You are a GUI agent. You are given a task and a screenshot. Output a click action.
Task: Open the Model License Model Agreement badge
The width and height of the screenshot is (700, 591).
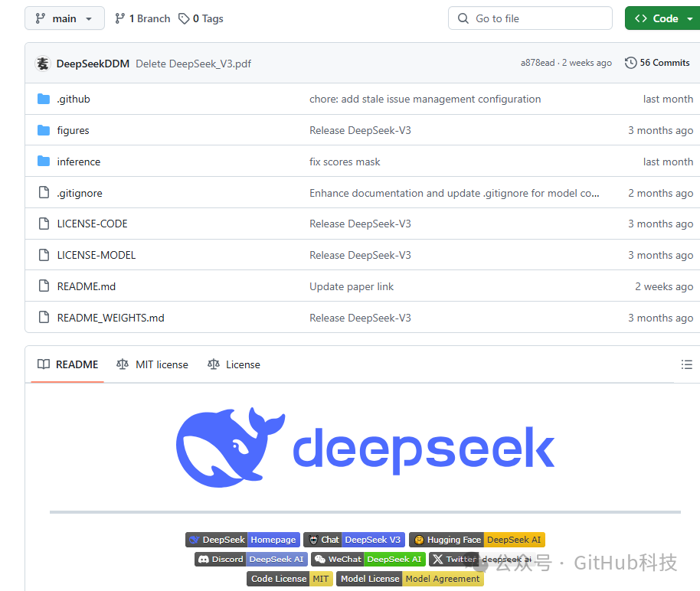[x=410, y=579]
